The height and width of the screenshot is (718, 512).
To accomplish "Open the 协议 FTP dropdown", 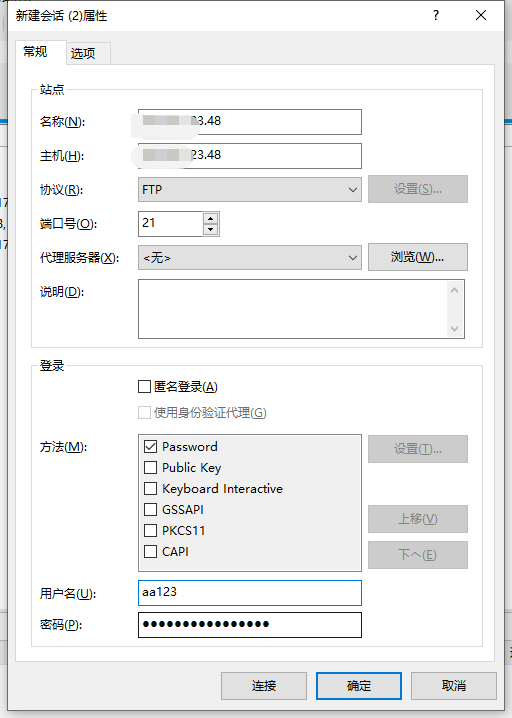I will (250, 190).
